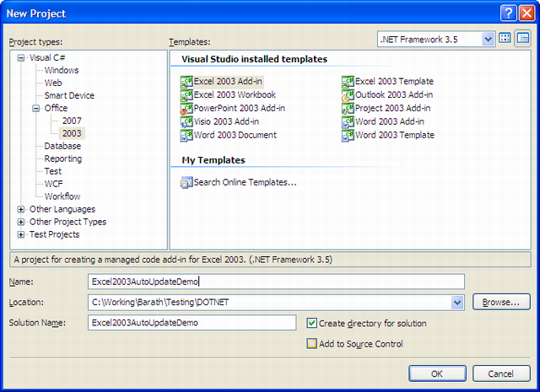The width and height of the screenshot is (540, 392).
Task: Click the dialog Help question mark button
Action: click(x=508, y=13)
